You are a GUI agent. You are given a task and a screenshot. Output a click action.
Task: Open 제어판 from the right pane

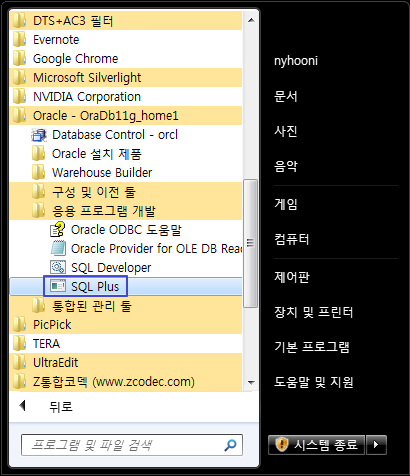292,277
